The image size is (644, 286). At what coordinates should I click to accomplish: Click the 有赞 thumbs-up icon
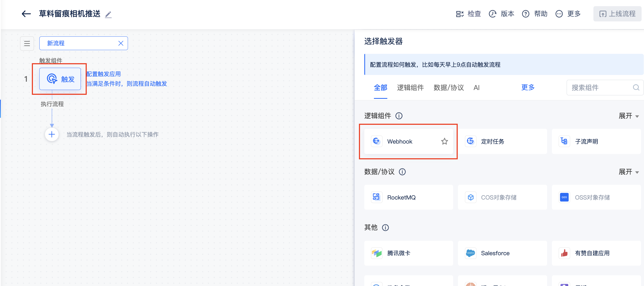(564, 253)
